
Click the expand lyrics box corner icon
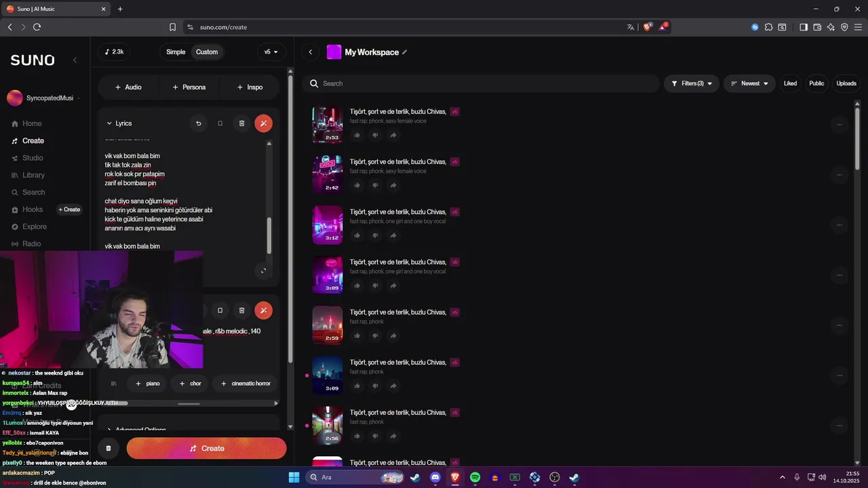pyautogui.click(x=263, y=271)
